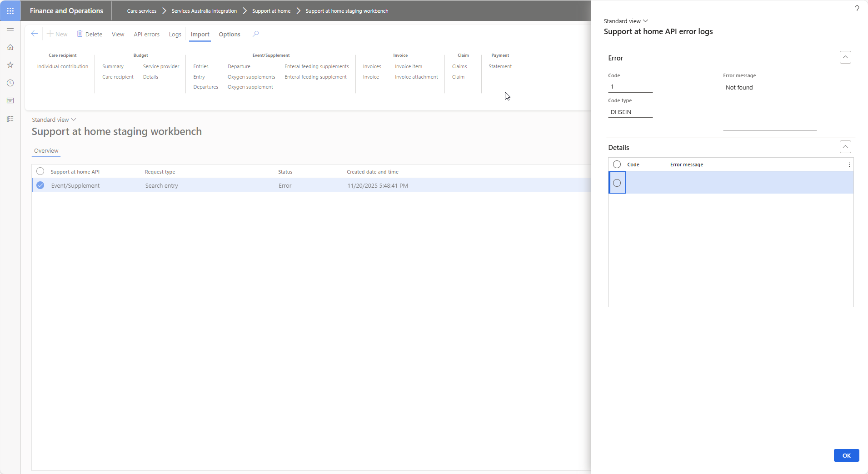
Task: Open the API errors tab
Action: pyautogui.click(x=146, y=34)
